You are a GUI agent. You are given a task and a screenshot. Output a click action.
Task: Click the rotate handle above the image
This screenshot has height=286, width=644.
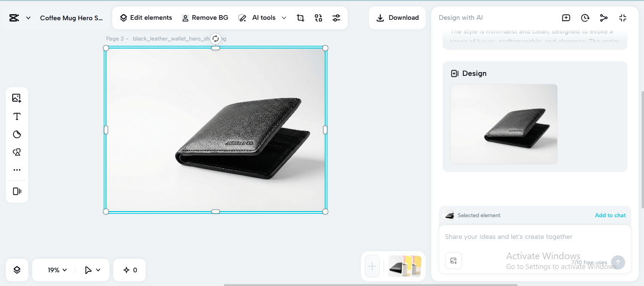(x=216, y=39)
